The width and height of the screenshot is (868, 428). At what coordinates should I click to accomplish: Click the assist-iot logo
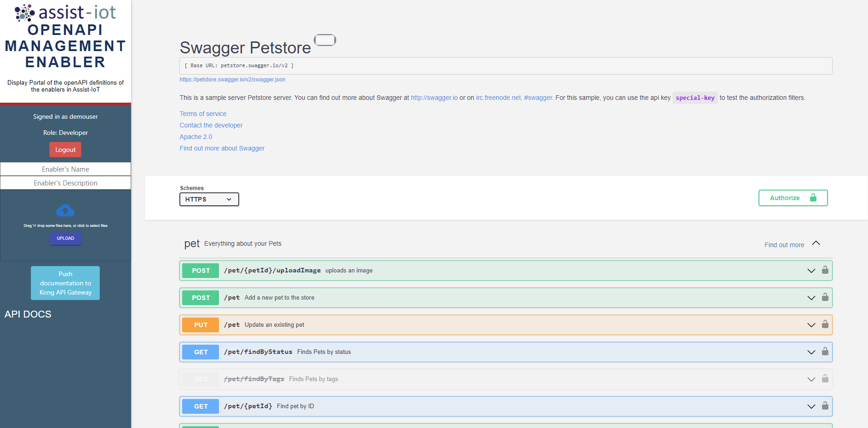(65, 13)
